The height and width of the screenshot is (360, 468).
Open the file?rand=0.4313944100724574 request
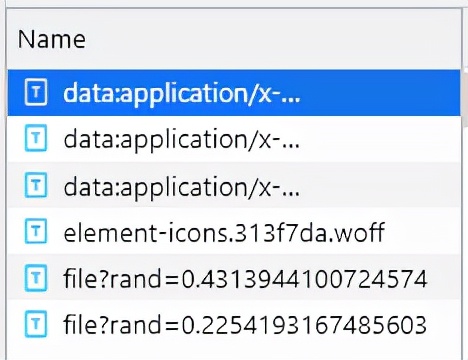pyautogui.click(x=234, y=277)
